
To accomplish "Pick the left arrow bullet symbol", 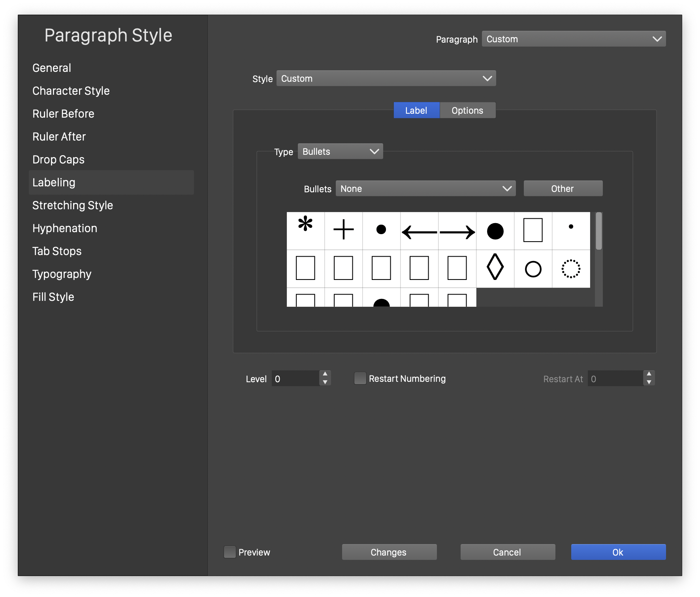I will (419, 232).
